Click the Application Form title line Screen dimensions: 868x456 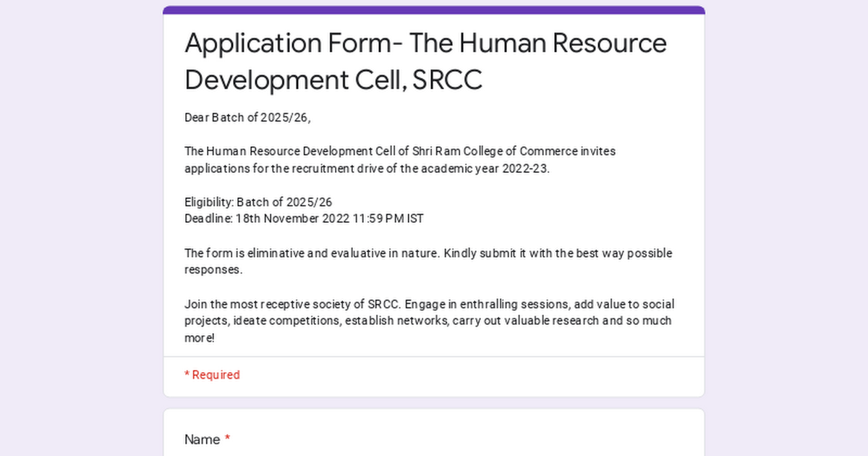point(425,43)
